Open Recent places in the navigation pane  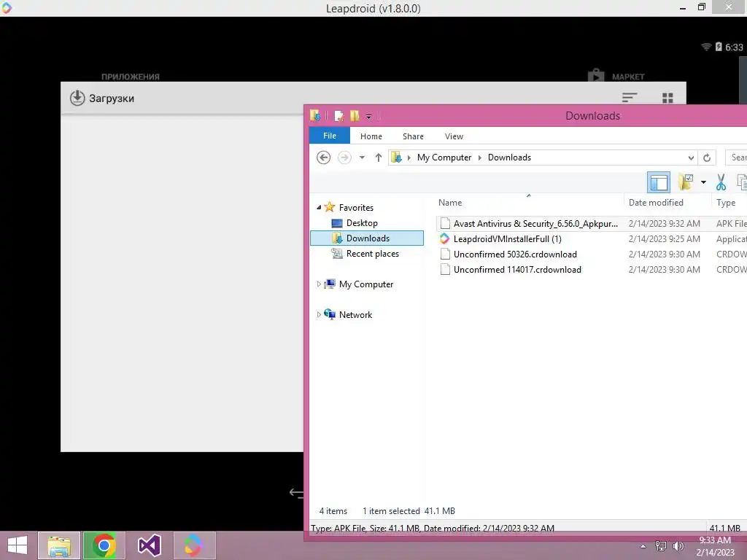[373, 254]
